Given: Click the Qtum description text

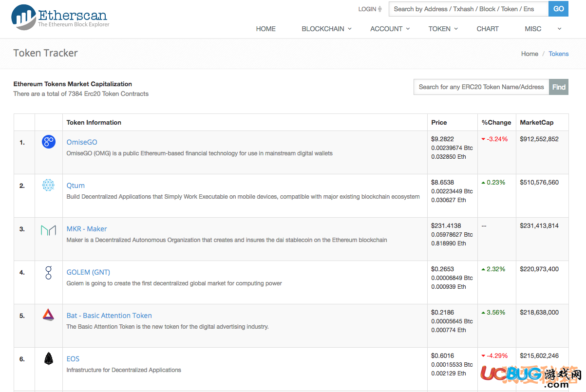Looking at the screenshot, I should (243, 197).
